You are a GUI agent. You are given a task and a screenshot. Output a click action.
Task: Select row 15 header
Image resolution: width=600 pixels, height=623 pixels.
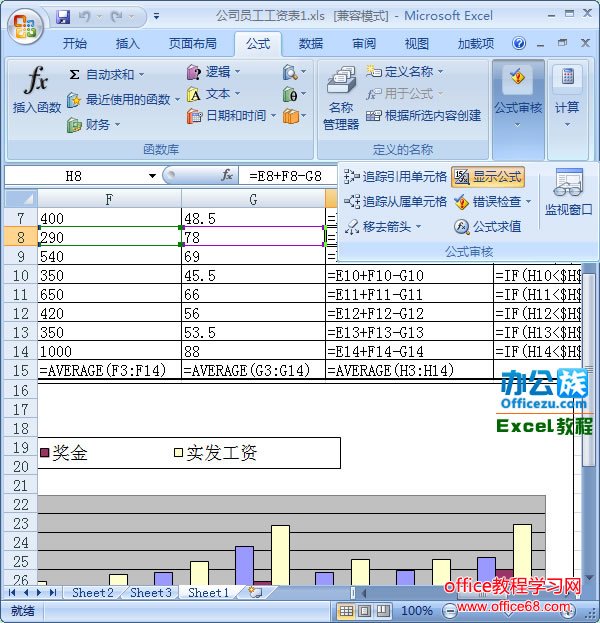[x=21, y=370]
